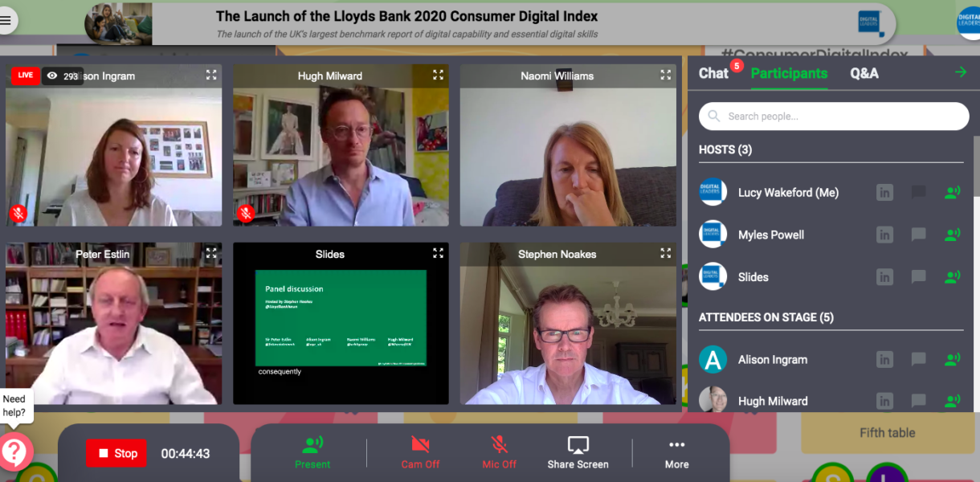Message Alison Ingram via chat icon

click(x=918, y=360)
